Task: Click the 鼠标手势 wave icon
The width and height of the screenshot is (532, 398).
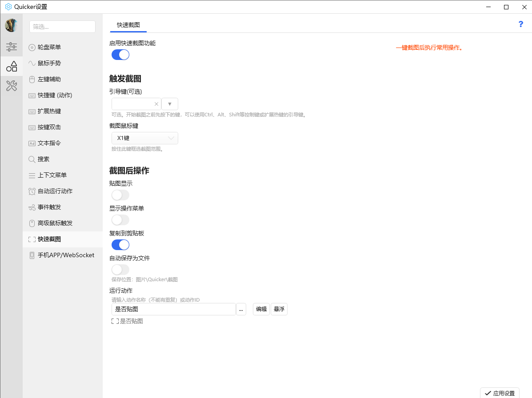Action: click(32, 64)
